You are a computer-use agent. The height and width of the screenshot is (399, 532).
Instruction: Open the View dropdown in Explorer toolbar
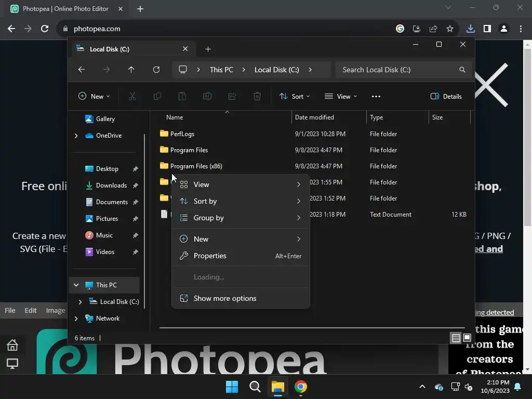click(341, 96)
